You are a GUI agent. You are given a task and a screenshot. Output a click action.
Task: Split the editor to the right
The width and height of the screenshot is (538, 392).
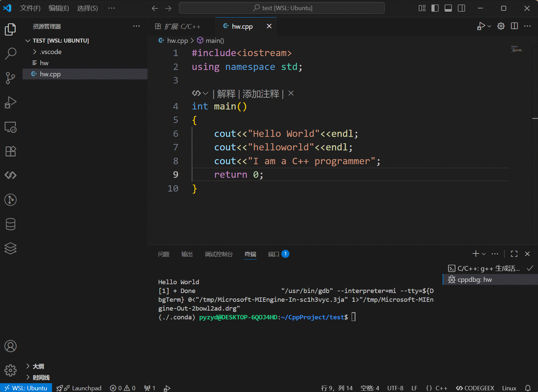click(x=514, y=26)
